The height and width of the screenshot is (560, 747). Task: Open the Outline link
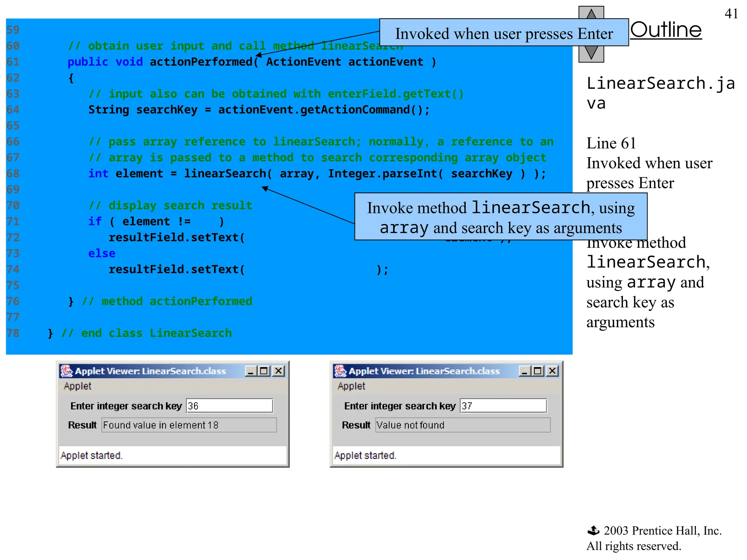666,30
